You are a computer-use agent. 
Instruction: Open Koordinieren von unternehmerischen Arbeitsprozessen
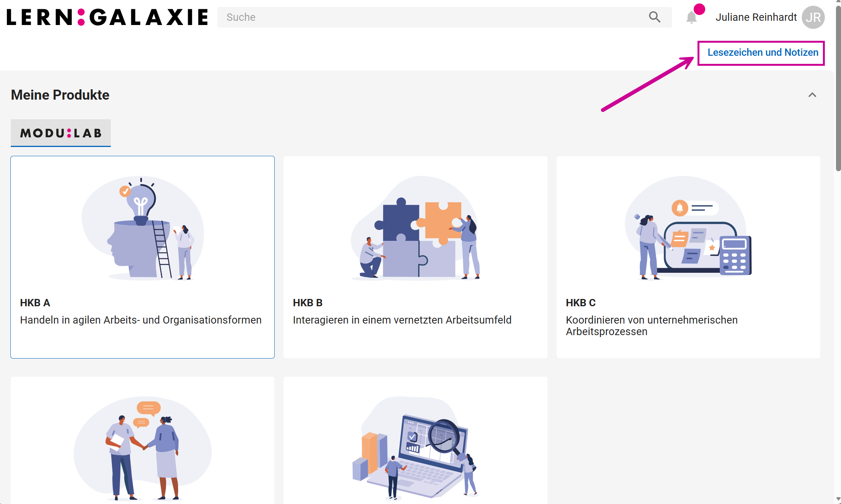651,325
